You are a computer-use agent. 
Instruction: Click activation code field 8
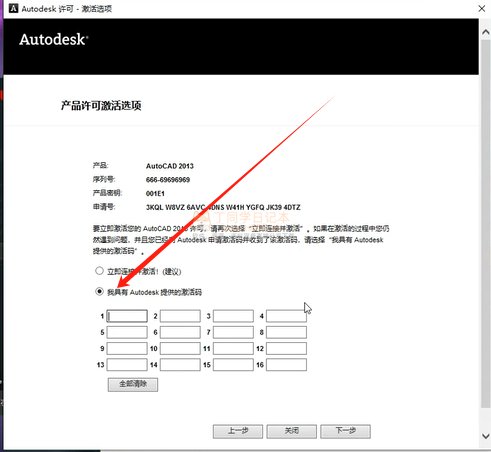[286, 332]
